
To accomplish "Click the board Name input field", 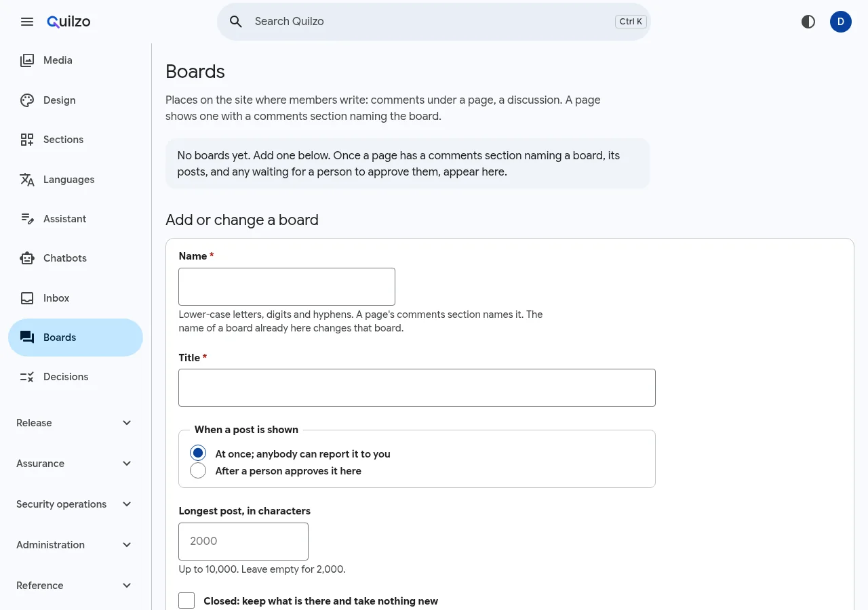I will point(287,287).
